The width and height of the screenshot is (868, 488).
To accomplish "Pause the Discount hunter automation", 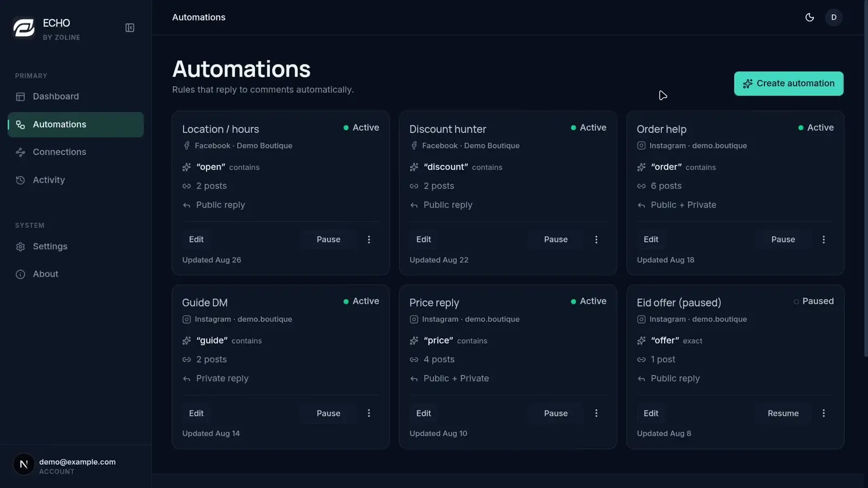I will coord(556,240).
